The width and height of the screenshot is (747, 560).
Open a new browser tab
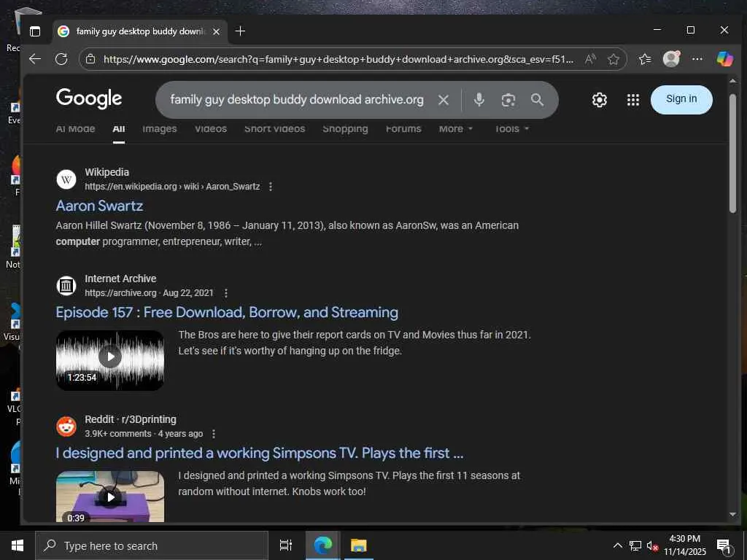click(240, 31)
